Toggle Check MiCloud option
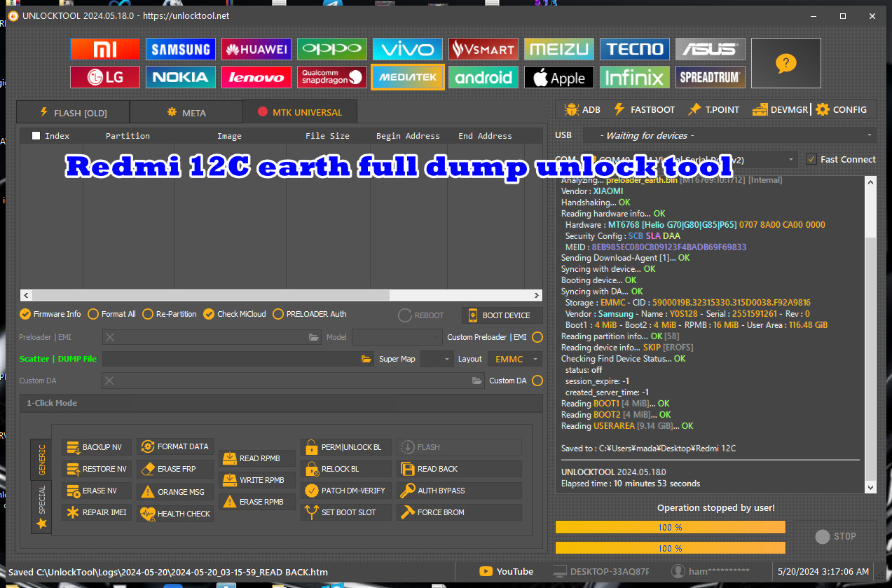892x588 pixels. click(235, 314)
